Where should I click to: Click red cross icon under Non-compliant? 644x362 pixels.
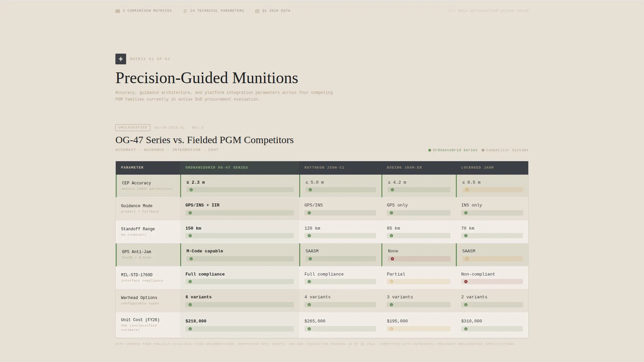click(466, 282)
